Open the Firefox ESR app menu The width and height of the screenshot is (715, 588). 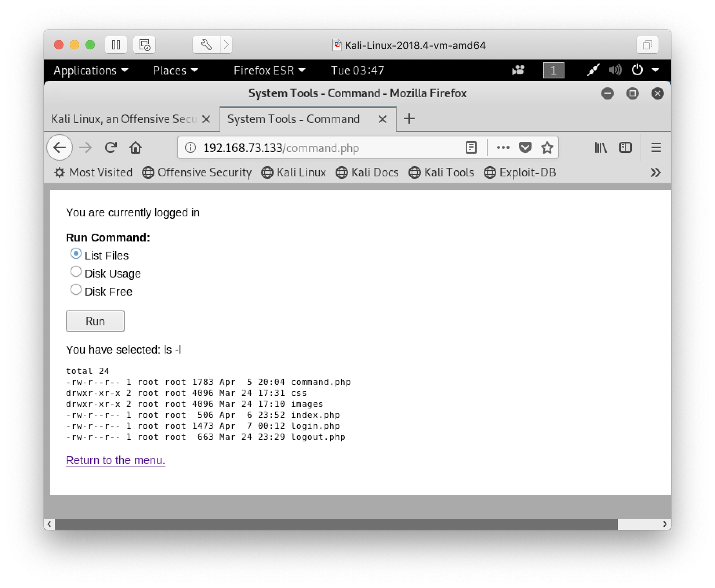269,70
